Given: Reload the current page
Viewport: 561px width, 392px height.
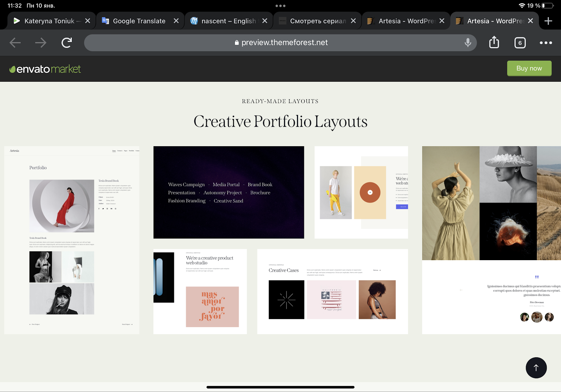Looking at the screenshot, I should coord(67,43).
